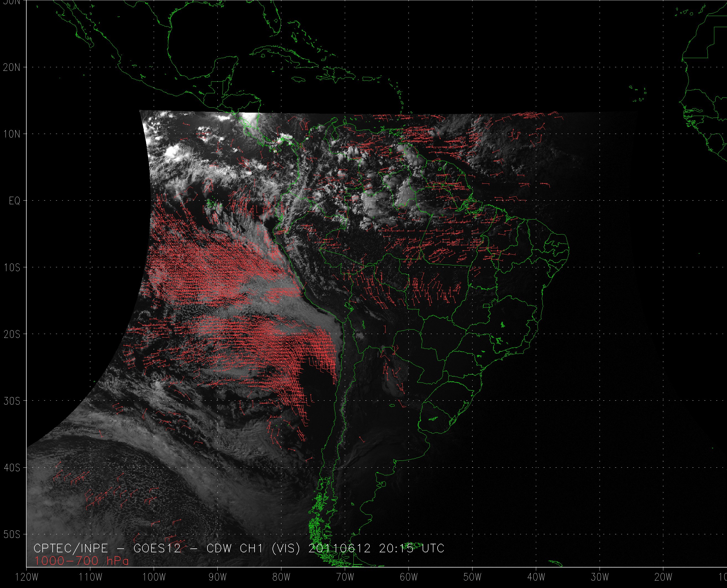
Task: Click the 30S latitude label
Action: 12,401
